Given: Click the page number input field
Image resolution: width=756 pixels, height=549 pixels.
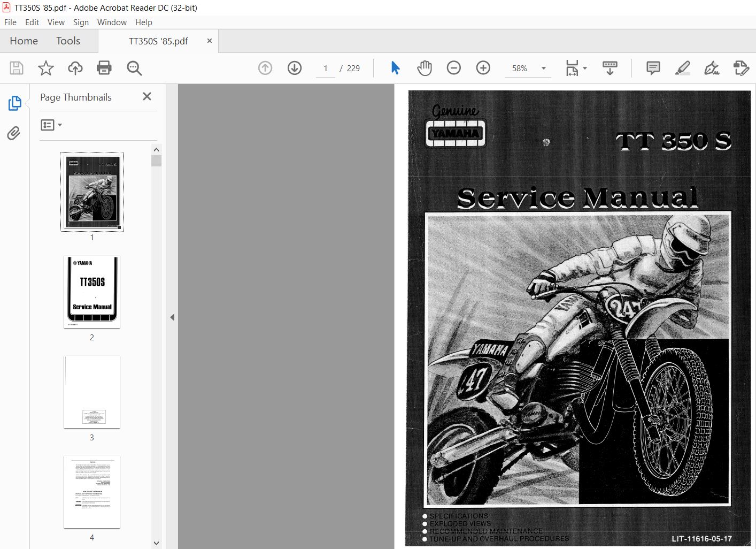Looking at the screenshot, I should [x=325, y=68].
